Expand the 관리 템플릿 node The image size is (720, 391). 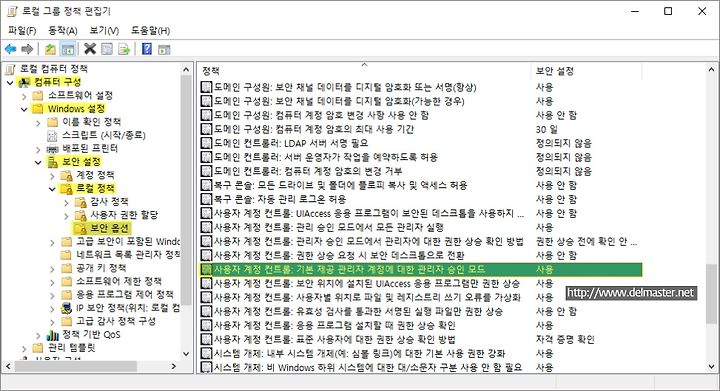click(x=24, y=348)
